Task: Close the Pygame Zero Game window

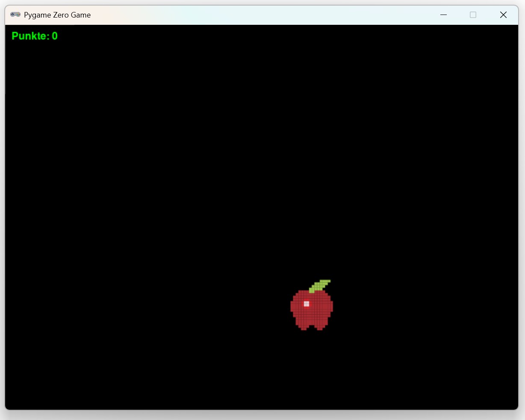Action: tap(503, 15)
